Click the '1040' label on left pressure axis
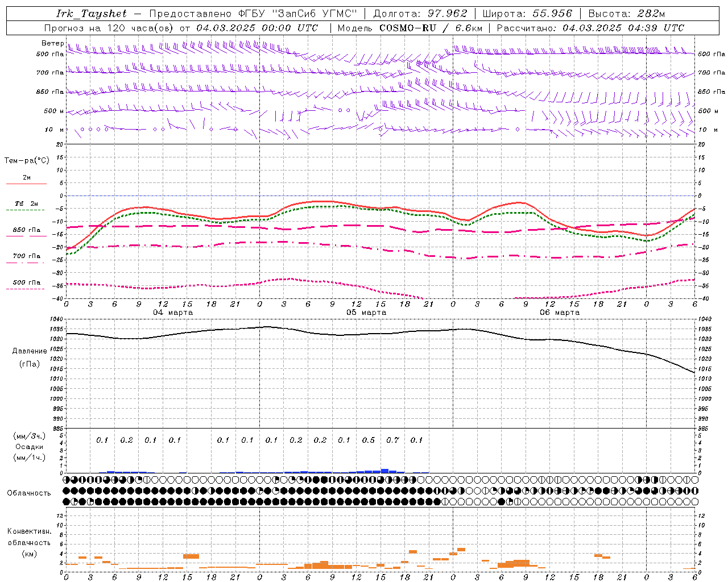Image resolution: width=728 pixels, height=582 pixels. point(56,320)
